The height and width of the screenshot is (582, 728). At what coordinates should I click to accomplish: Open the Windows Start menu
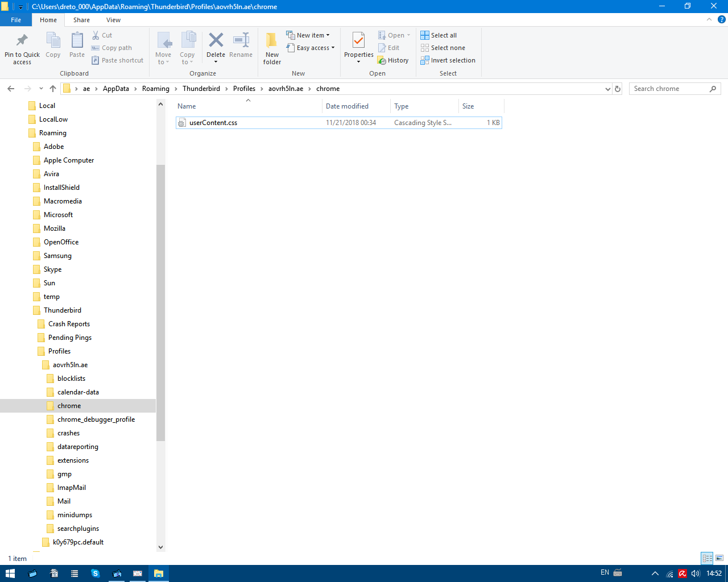click(10, 573)
